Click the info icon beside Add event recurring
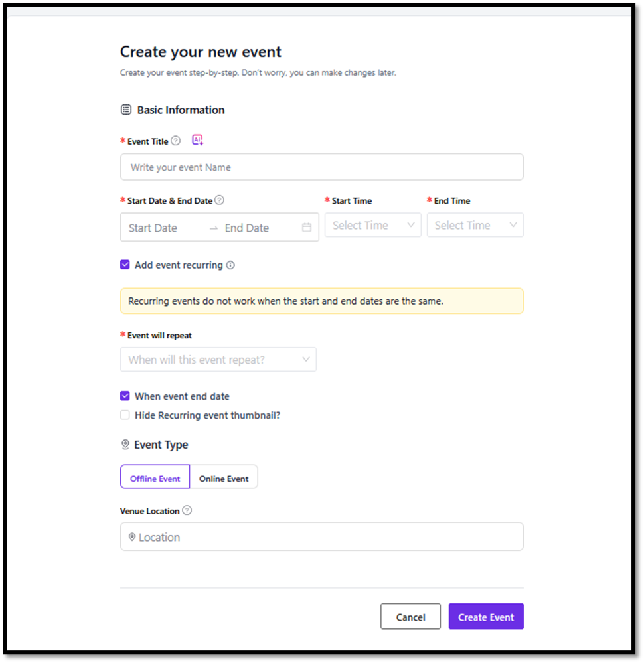 (x=230, y=265)
